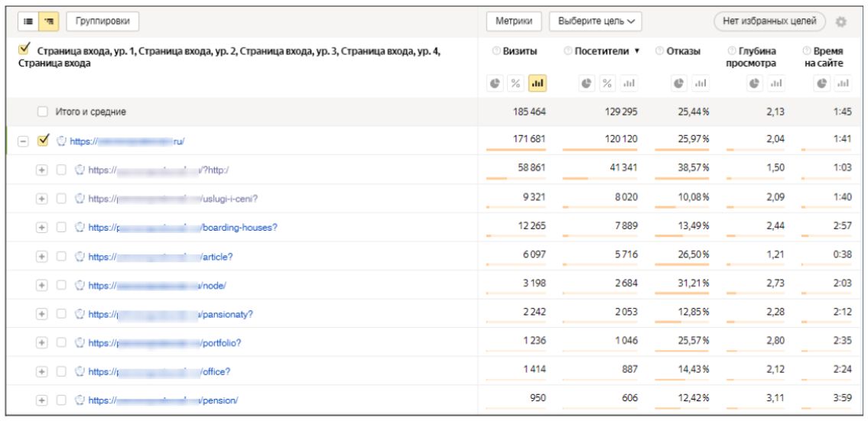Select the tree view icon
The height and width of the screenshot is (421, 868).
coord(48,22)
